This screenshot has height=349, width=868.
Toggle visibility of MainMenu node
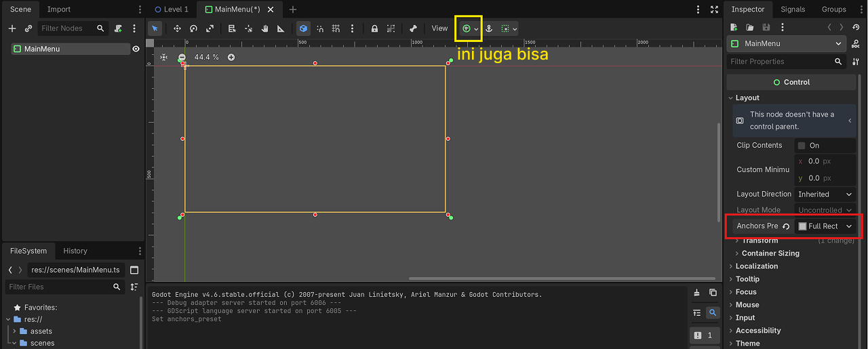pyautogui.click(x=136, y=49)
